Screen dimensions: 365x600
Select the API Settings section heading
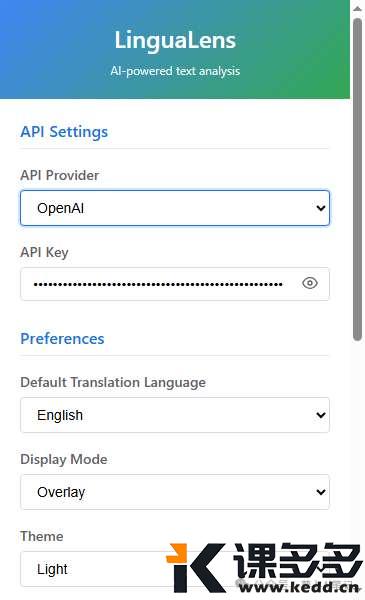(x=64, y=132)
